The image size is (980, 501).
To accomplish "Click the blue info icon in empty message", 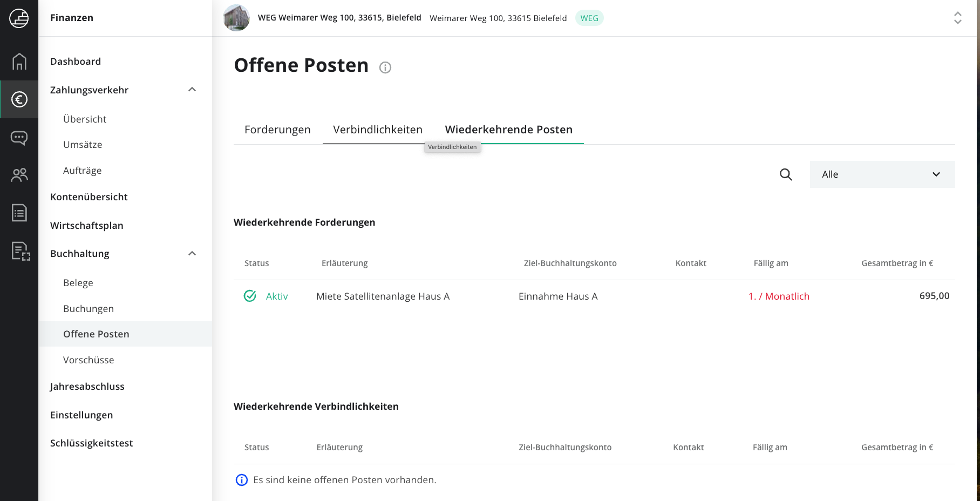I will click(242, 480).
